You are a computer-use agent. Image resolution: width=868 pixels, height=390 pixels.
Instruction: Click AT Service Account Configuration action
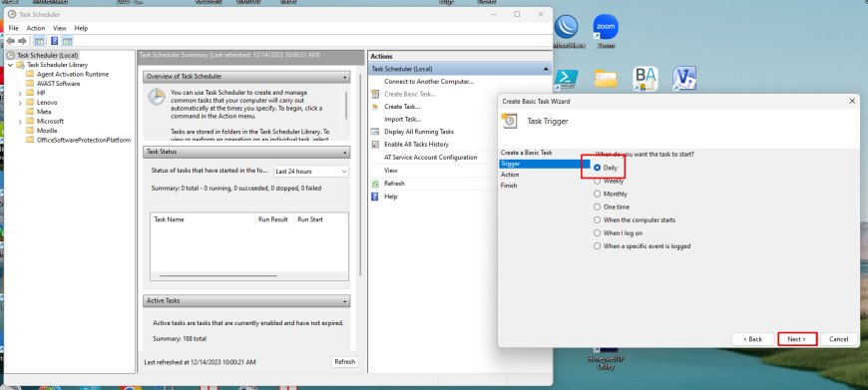coord(431,158)
